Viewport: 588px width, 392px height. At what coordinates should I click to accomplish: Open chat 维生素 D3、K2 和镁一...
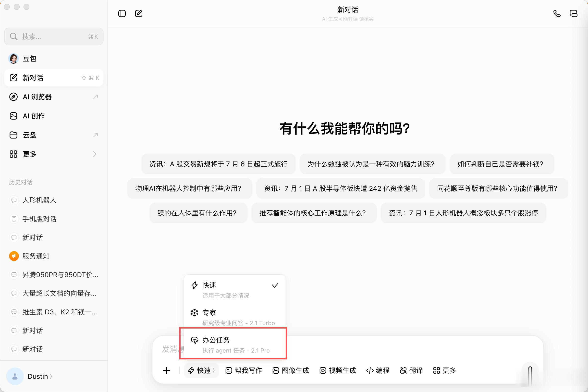(54, 312)
